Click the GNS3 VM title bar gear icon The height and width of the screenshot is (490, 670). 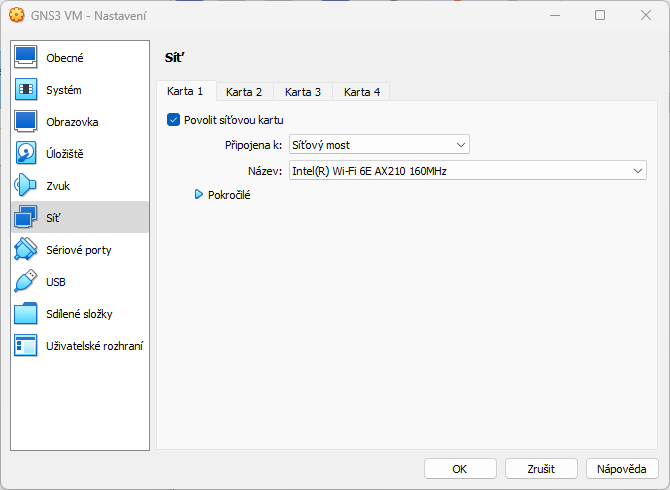pos(17,15)
